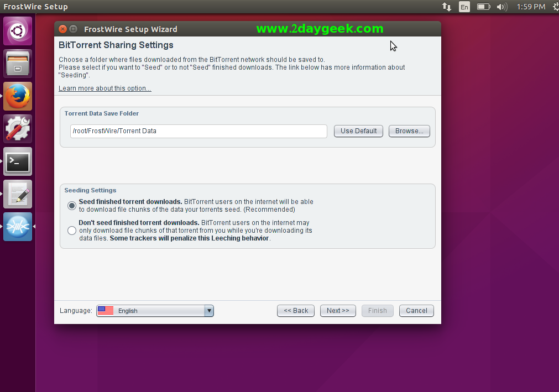The image size is (559, 392).
Task: Click the Language combo box arrow
Action: click(x=209, y=311)
